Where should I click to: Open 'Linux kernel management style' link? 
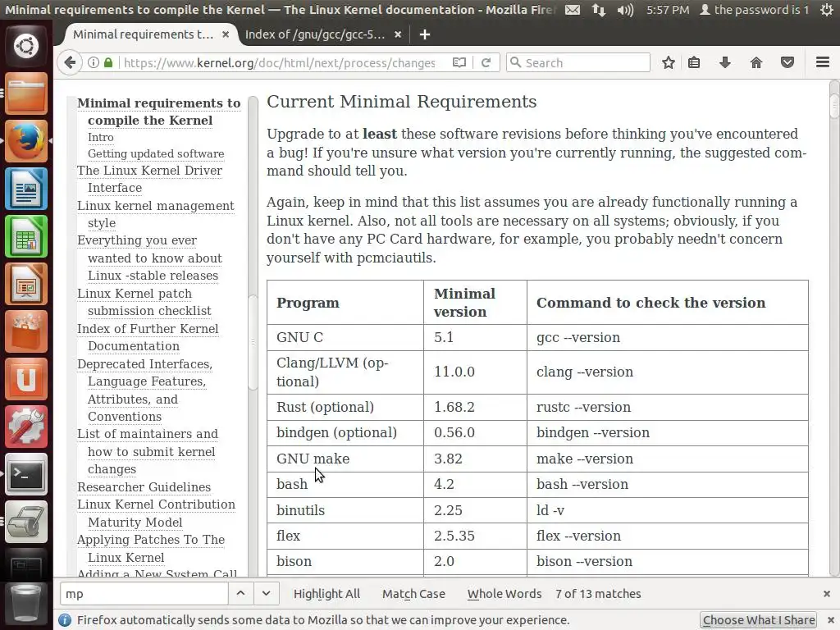(155, 214)
